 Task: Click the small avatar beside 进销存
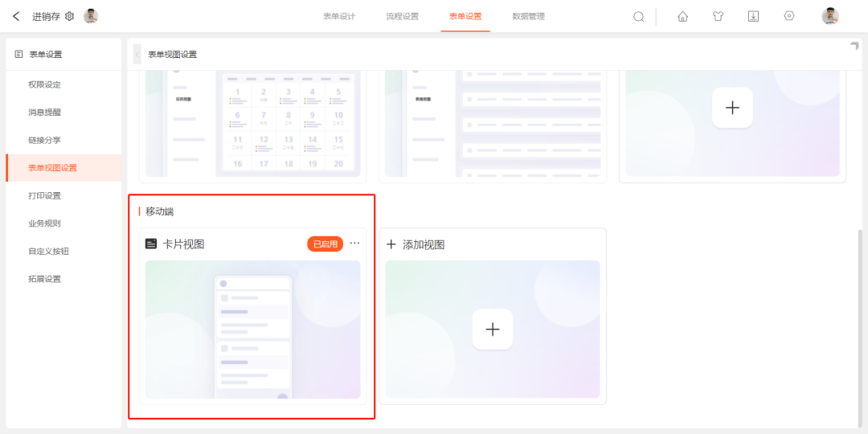91,16
